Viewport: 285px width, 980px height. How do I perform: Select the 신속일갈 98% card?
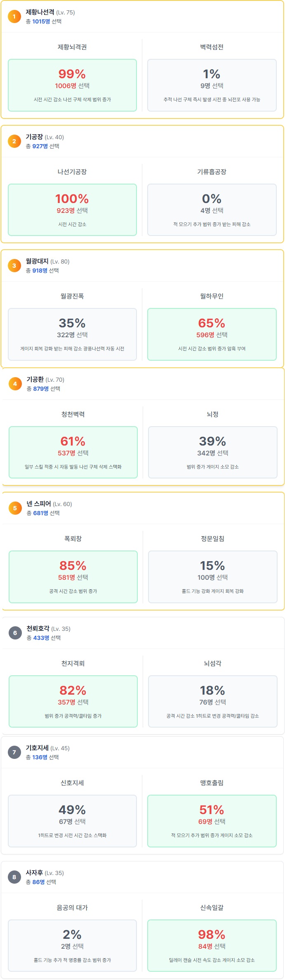[x=212, y=946]
